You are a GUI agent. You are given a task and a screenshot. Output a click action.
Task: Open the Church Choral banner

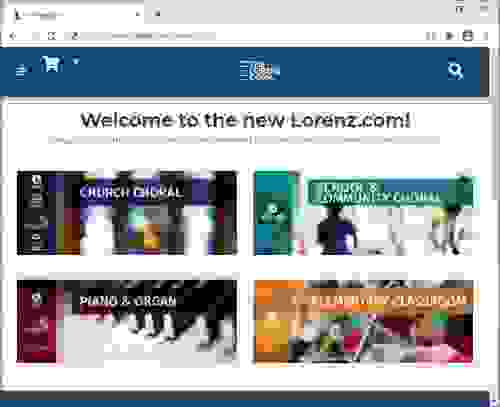(127, 213)
